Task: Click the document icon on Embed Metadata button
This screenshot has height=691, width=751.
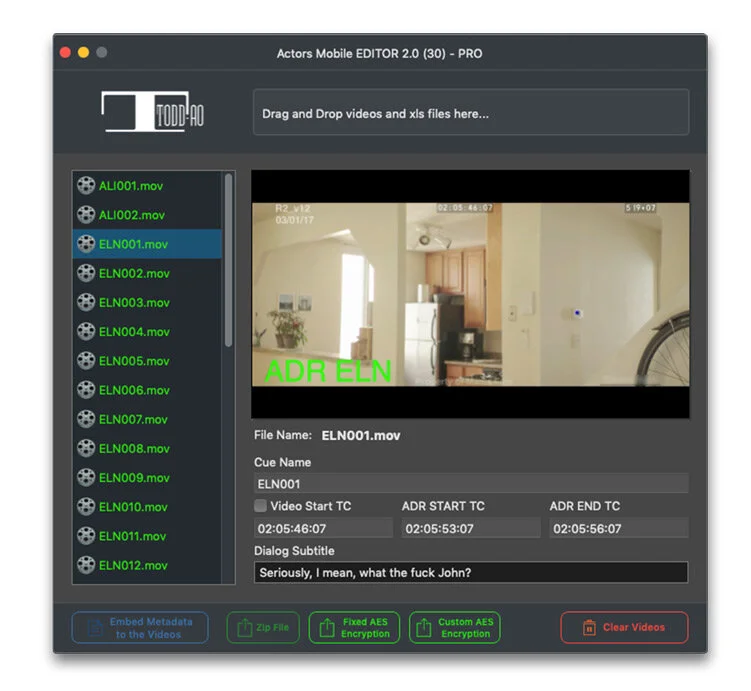Action: (x=95, y=628)
